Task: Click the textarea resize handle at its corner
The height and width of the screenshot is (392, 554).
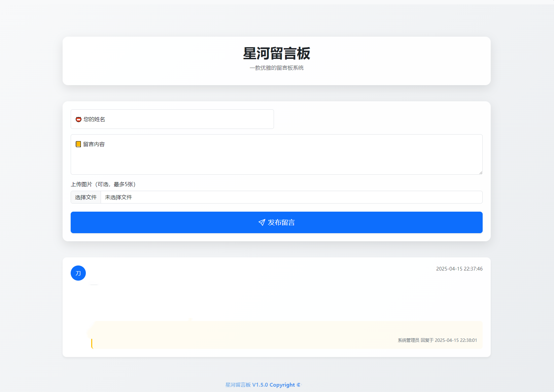Action: (x=481, y=172)
